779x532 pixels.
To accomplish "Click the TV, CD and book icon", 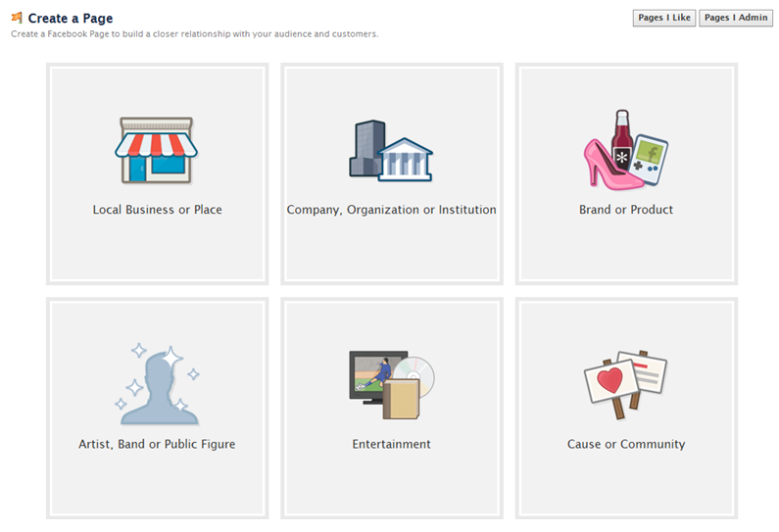I will 392,384.
